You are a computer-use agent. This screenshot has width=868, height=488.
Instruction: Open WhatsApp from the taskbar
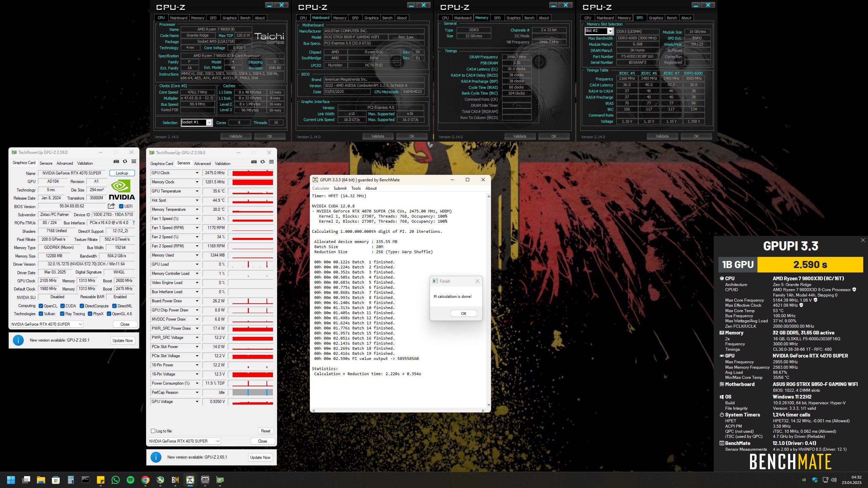[x=116, y=480]
